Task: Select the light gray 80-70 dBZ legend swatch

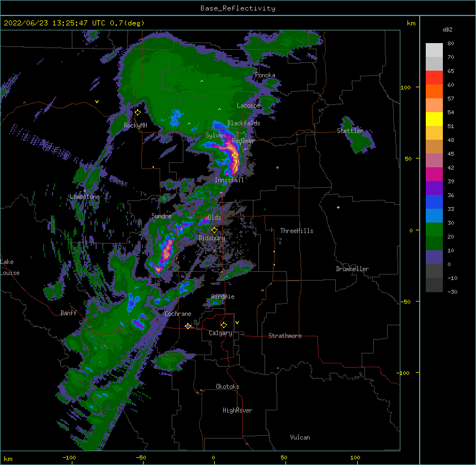Action: coord(434,50)
